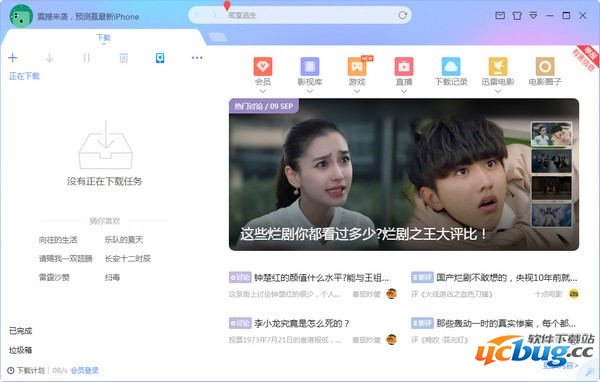Image resolution: width=600 pixels, height=382 pixels.
Task: Open the title bar dropdown menu icon
Action: pos(533,15)
